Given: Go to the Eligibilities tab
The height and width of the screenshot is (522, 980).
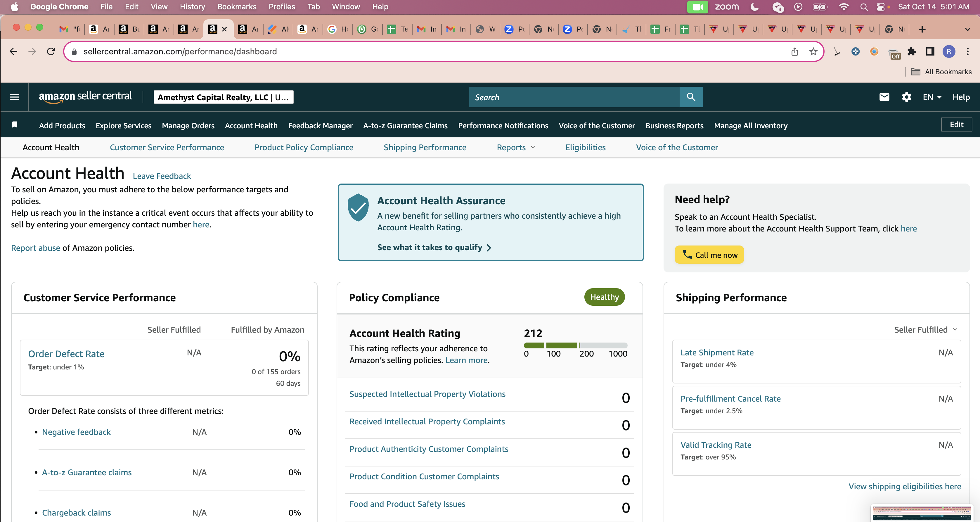Looking at the screenshot, I should pyautogui.click(x=586, y=147).
